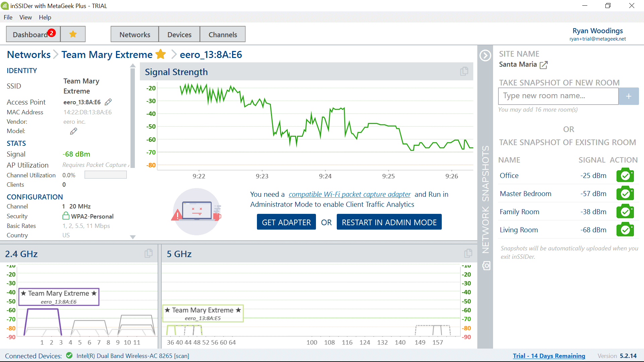Click the GET ADAPTER button
Screen dimensions: 644x362
[x=286, y=222]
